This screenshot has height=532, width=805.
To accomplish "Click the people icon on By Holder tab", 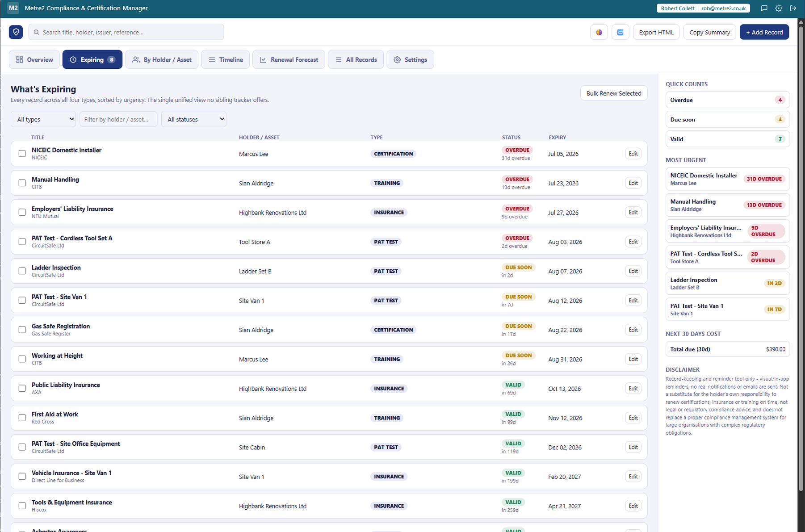I will 136,59.
